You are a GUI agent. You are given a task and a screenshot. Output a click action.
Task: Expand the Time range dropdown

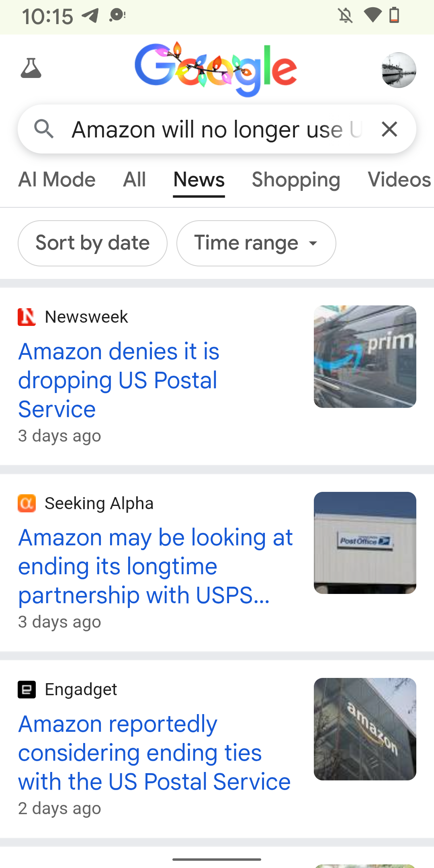256,243
